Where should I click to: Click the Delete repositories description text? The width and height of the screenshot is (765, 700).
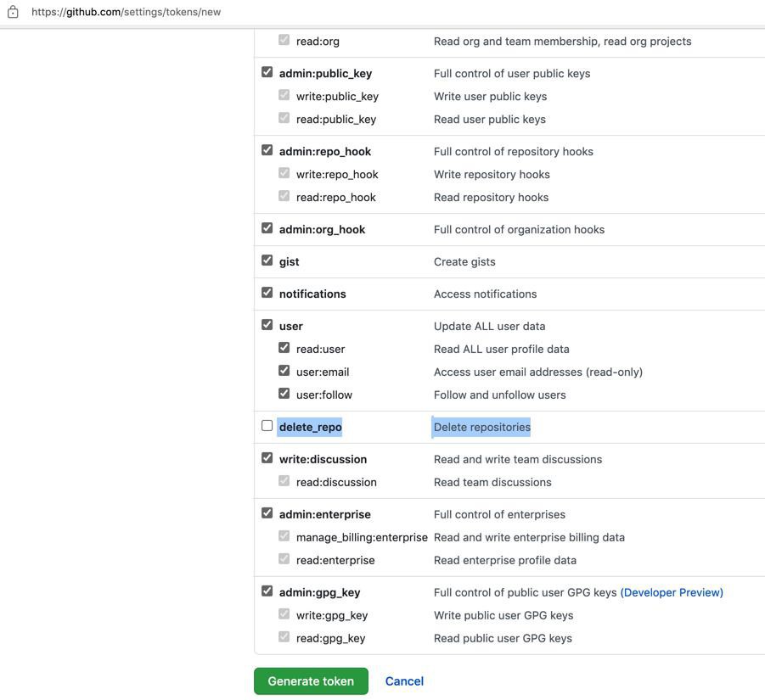pyautogui.click(x=481, y=427)
